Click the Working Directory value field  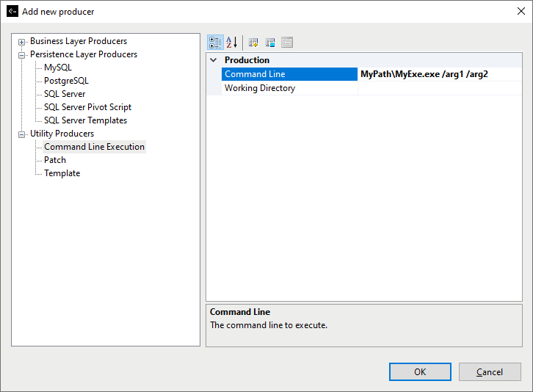point(439,88)
